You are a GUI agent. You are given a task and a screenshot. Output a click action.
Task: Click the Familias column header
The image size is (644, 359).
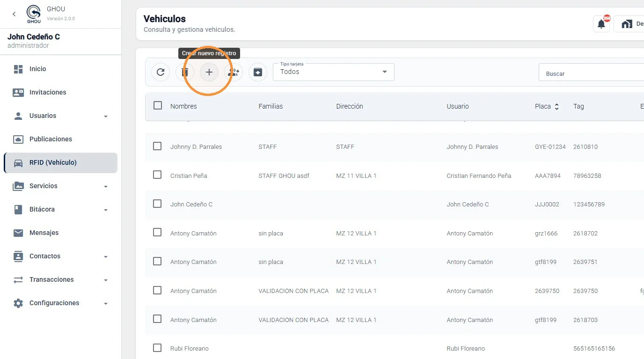pos(271,106)
